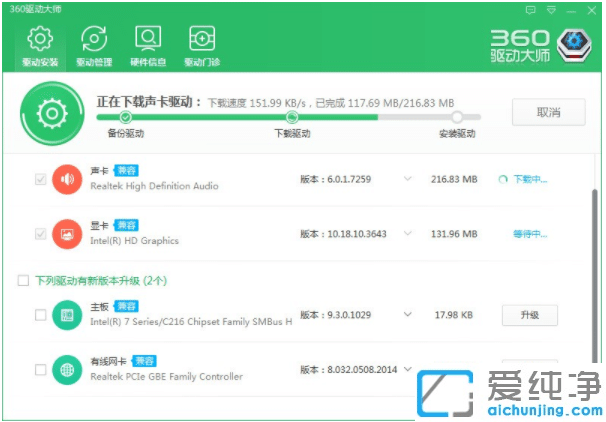
Task: Open 驱动管理 driver management icon
Action: (94, 45)
